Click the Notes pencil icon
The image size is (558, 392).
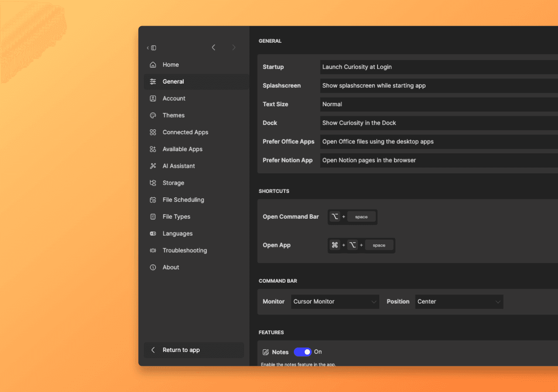[x=265, y=352]
